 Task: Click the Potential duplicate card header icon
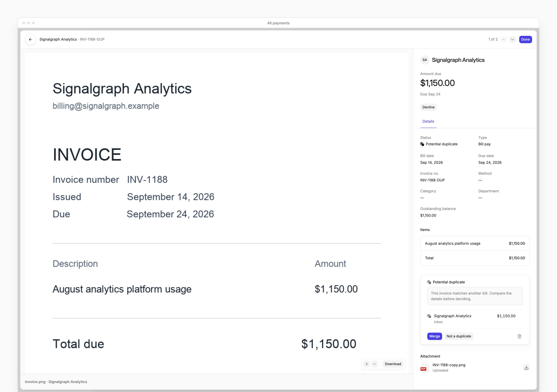[x=429, y=282]
